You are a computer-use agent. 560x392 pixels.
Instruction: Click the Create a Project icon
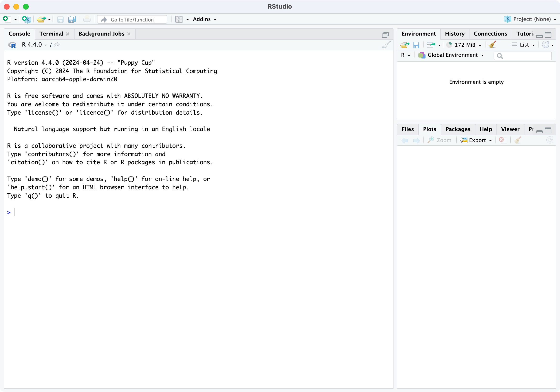click(26, 19)
